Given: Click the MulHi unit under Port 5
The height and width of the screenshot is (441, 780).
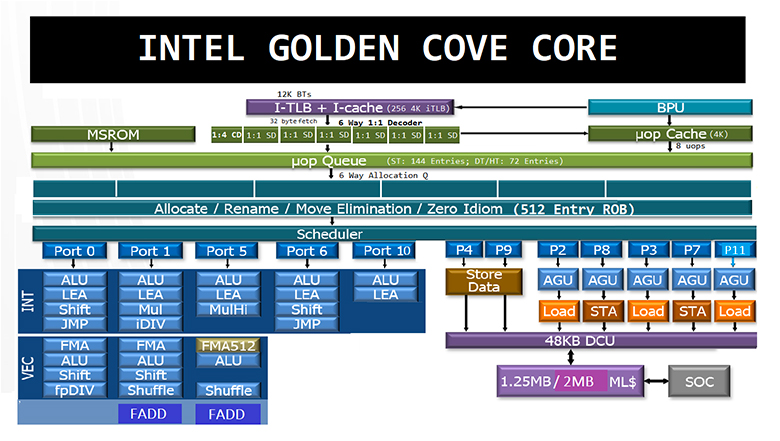Looking at the screenshot, I should click(228, 310).
